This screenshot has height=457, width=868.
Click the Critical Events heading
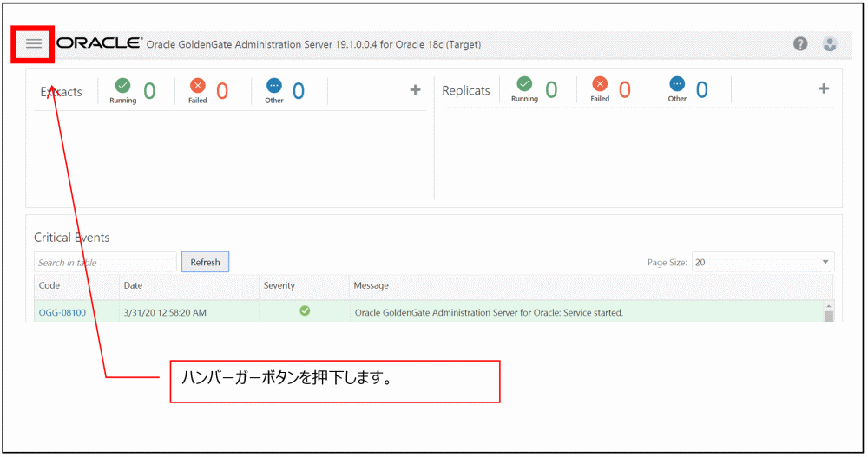[71, 238]
